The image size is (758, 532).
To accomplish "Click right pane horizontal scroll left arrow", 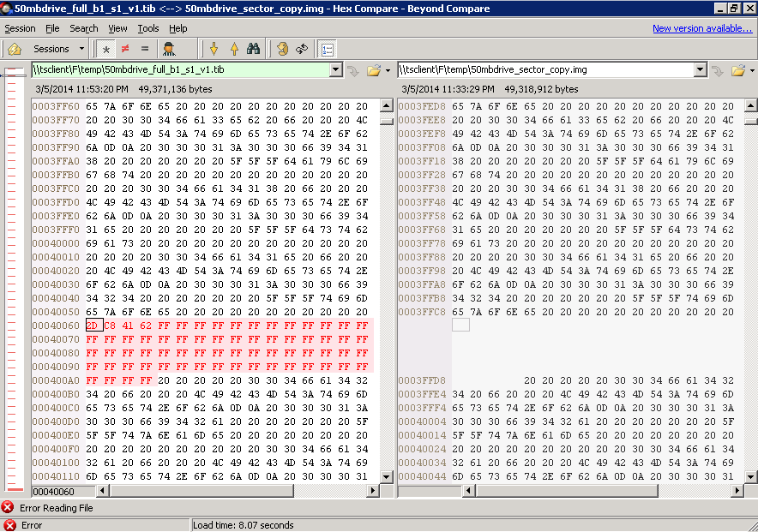I will pos(468,491).
